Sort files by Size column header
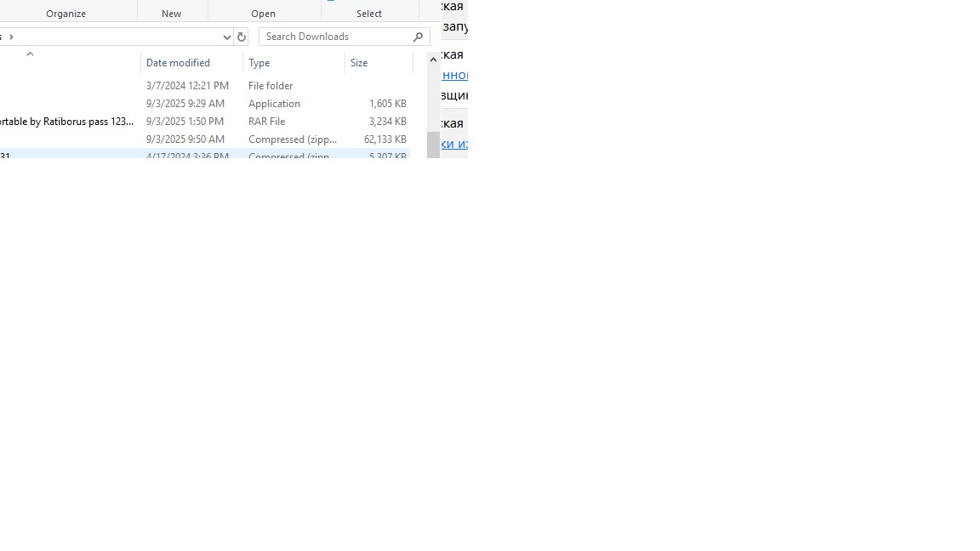Screen dimensions: 980x551 (359, 63)
